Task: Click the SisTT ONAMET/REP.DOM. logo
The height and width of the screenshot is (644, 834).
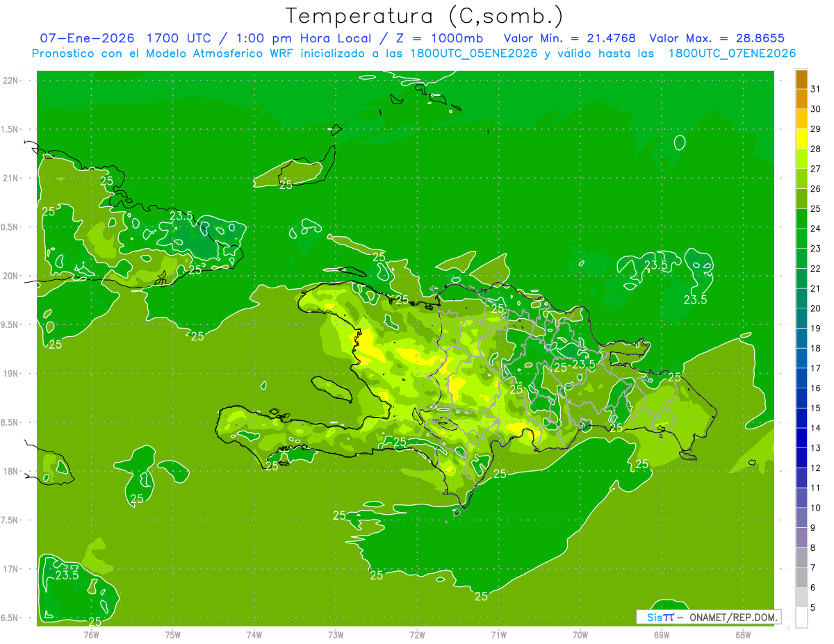Action: click(x=708, y=617)
